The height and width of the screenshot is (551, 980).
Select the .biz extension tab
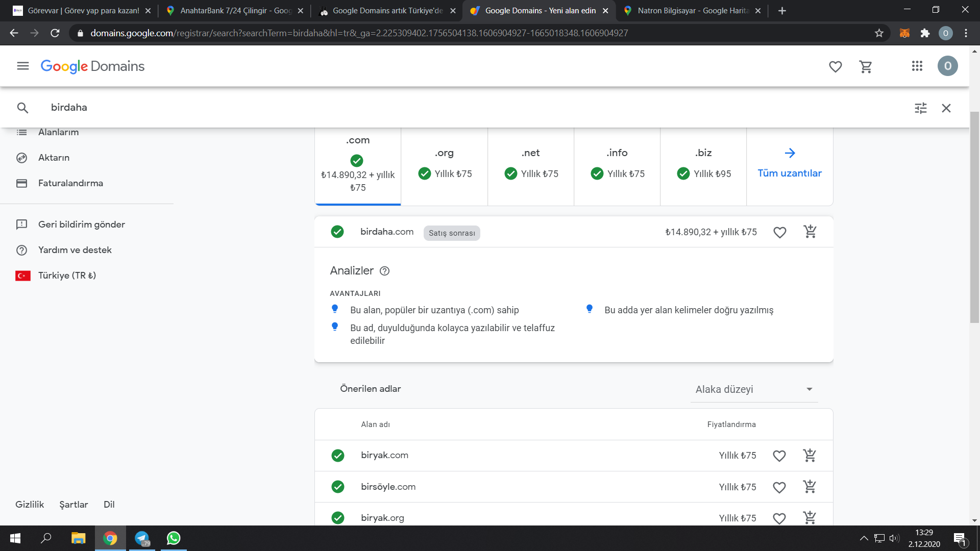pos(703,166)
